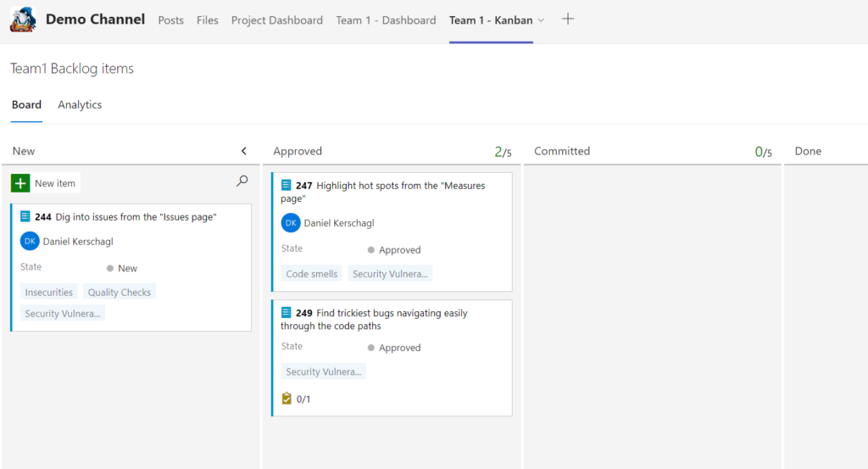Select the Files tab
The image size is (868, 469).
pos(207,20)
